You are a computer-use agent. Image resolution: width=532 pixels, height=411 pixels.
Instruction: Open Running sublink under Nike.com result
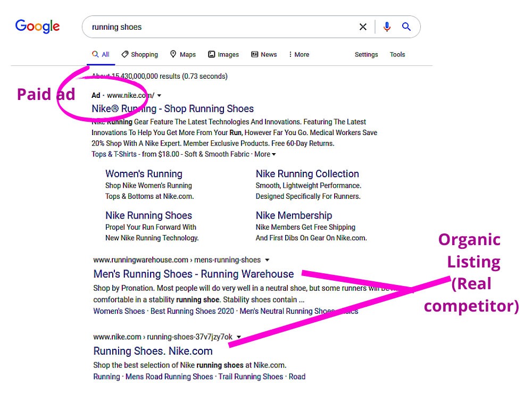tap(106, 376)
